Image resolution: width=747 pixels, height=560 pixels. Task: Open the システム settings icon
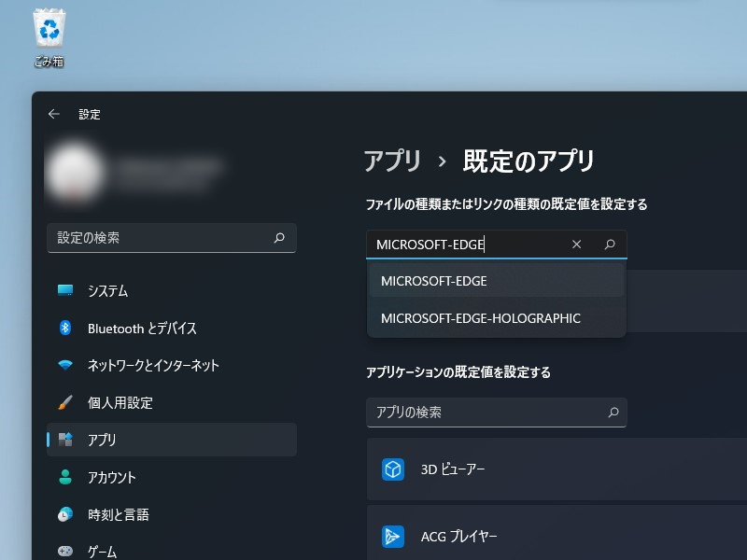pos(65,290)
